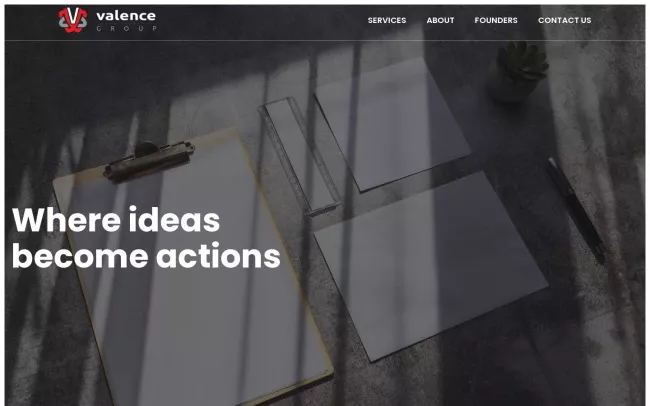Click the "valence" wordmark text in header
Viewport: 650px width, 406px height.
(126, 16)
